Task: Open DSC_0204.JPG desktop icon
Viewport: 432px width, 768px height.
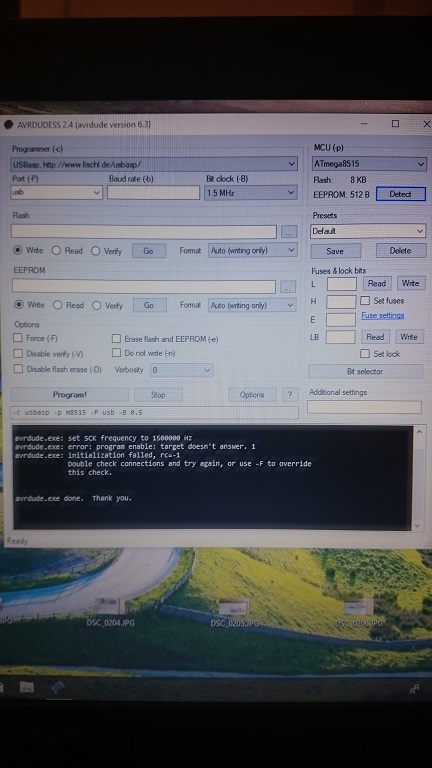Action: click(x=110, y=614)
